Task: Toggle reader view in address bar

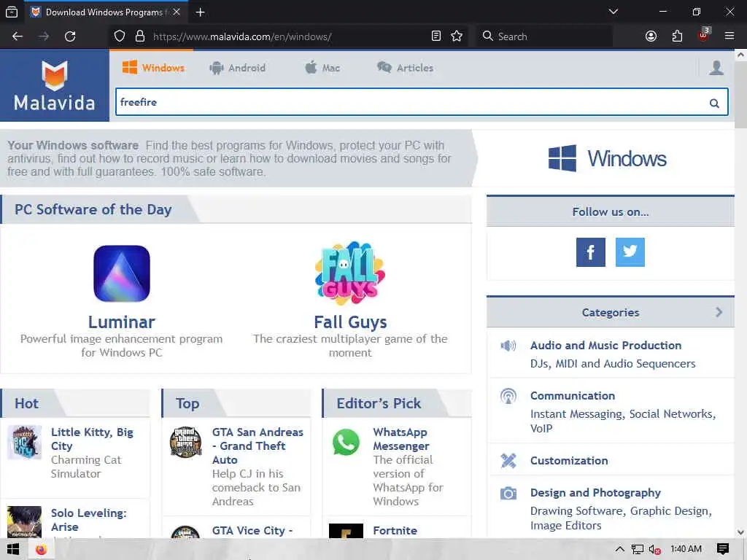Action: point(436,36)
